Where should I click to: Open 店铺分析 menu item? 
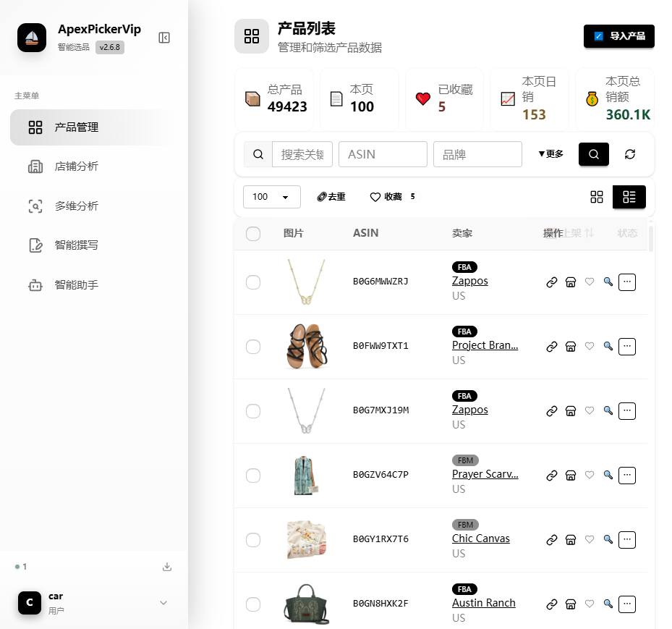point(93,166)
